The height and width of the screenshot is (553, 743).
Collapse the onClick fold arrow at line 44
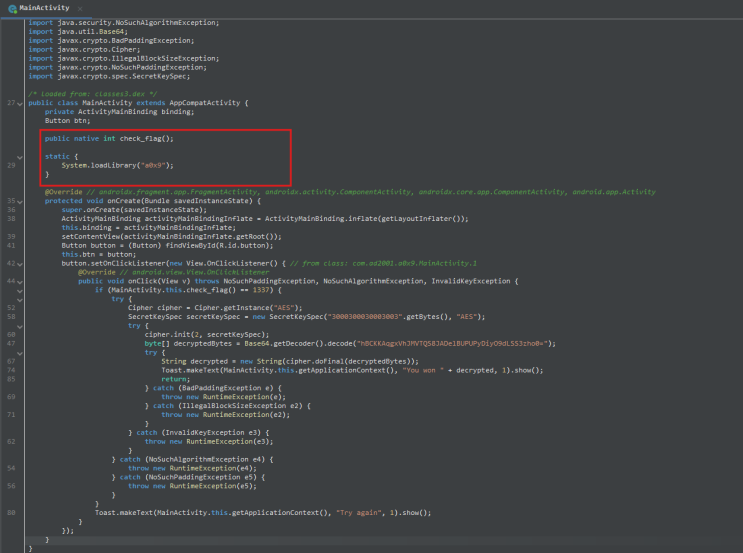point(20,281)
